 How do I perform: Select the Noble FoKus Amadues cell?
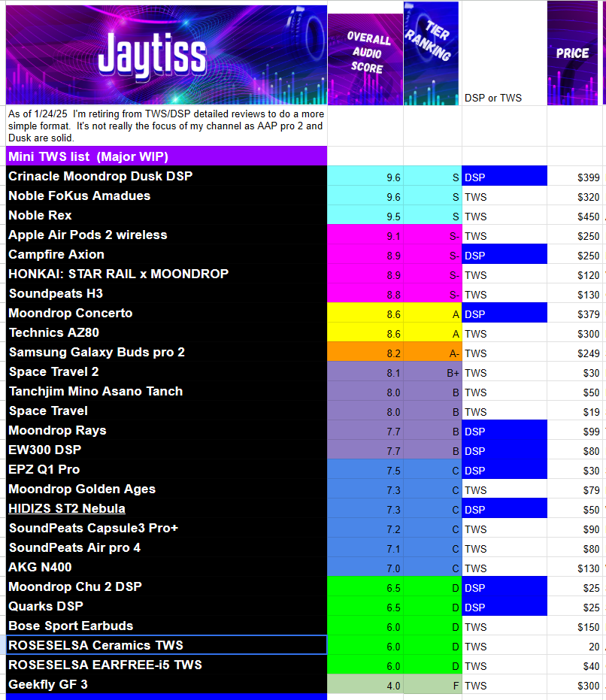tap(167, 195)
